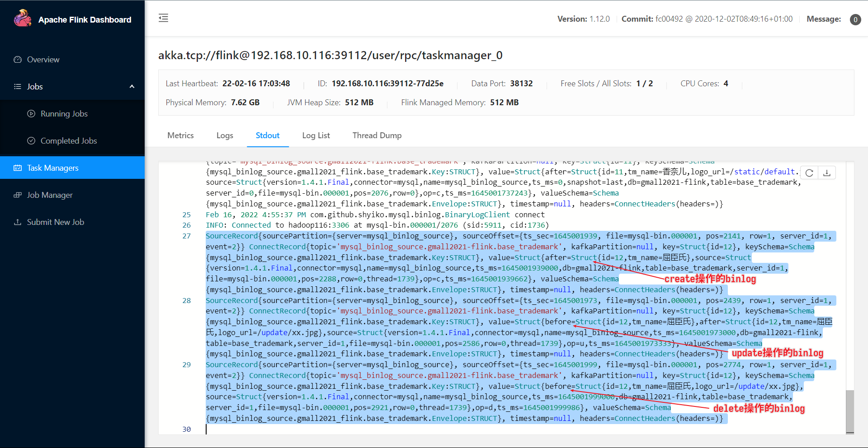The width and height of the screenshot is (868, 448).
Task: Open the Thread Dump tab
Action: [377, 135]
